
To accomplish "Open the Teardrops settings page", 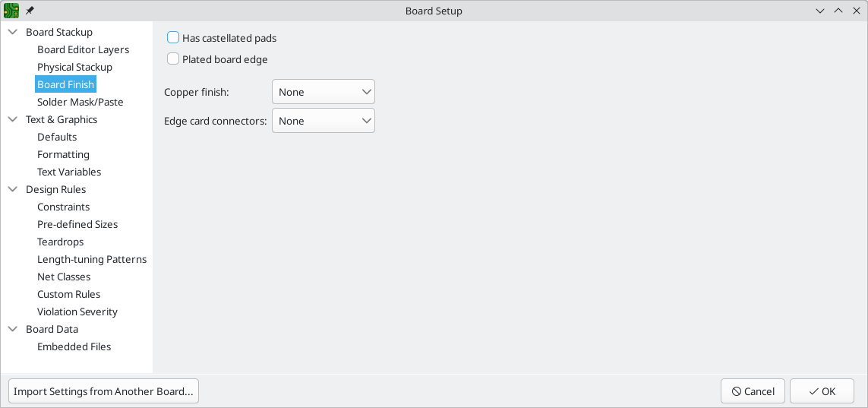I will click(60, 242).
